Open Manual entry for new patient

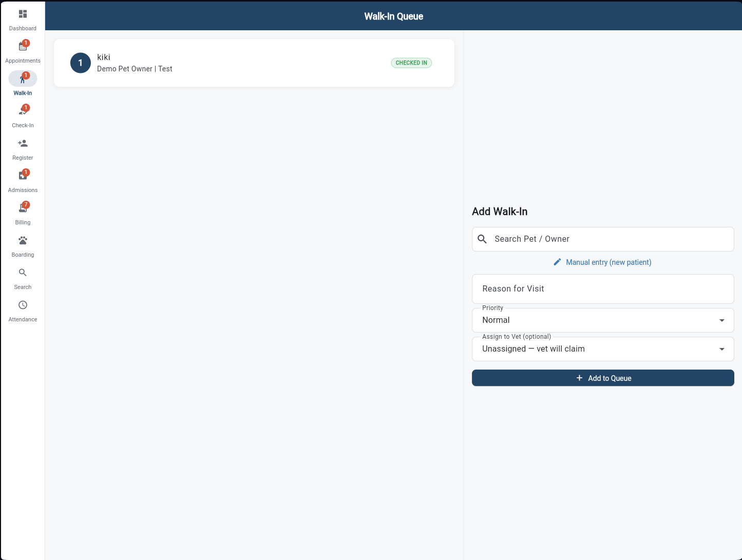602,262
